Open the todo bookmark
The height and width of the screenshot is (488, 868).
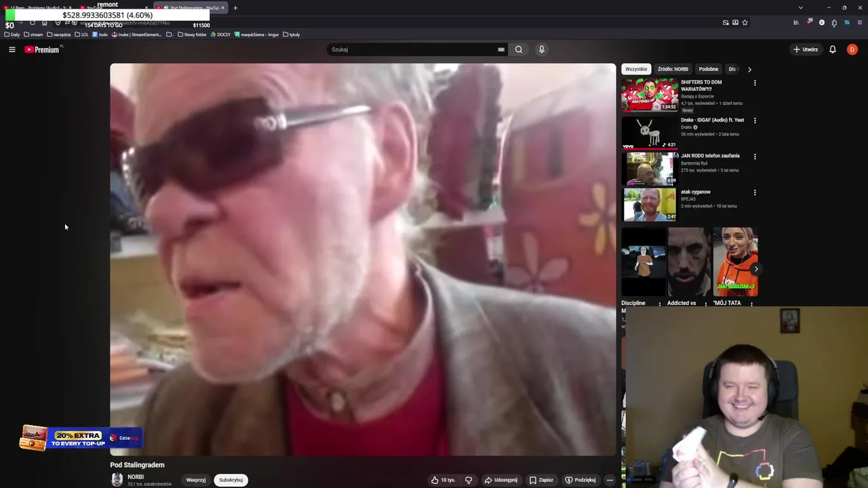(100, 35)
